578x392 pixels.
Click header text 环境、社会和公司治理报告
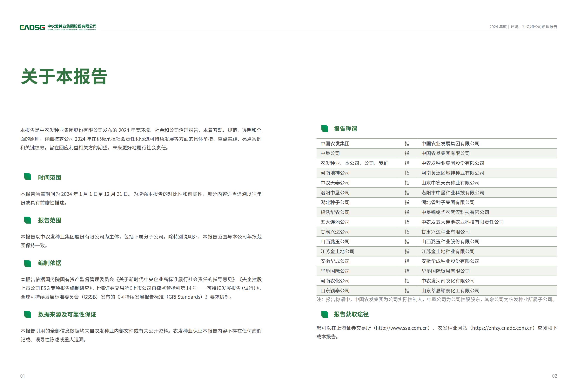coord(534,27)
